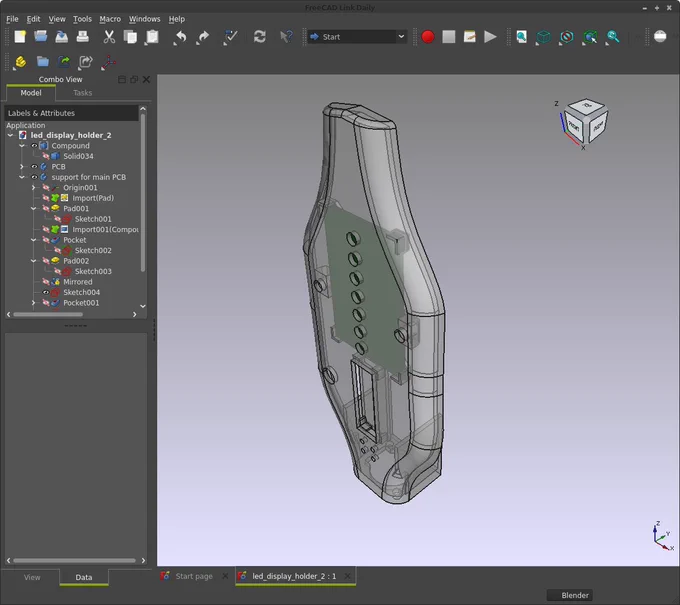Toggle visibility of Compound item
680x605 pixels.
(34, 146)
